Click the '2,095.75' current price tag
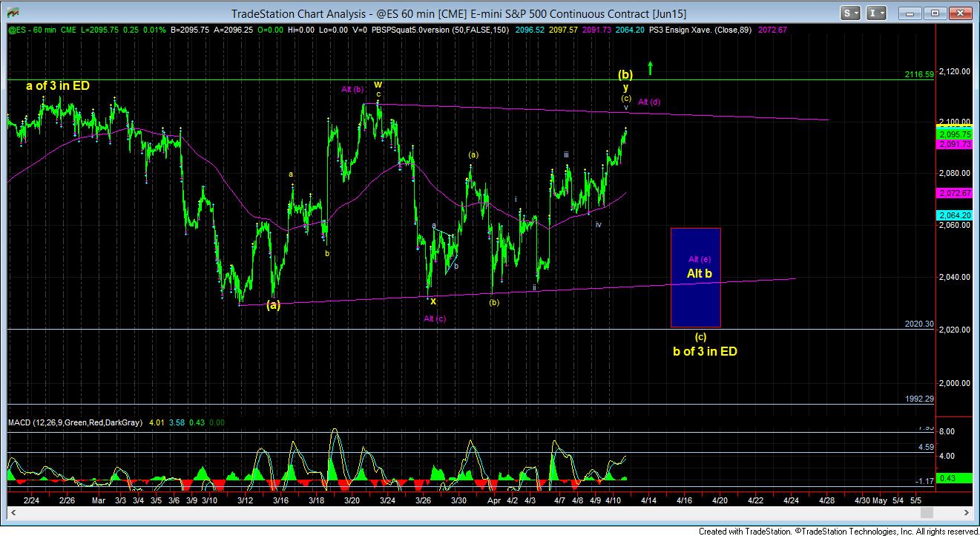 pos(956,135)
